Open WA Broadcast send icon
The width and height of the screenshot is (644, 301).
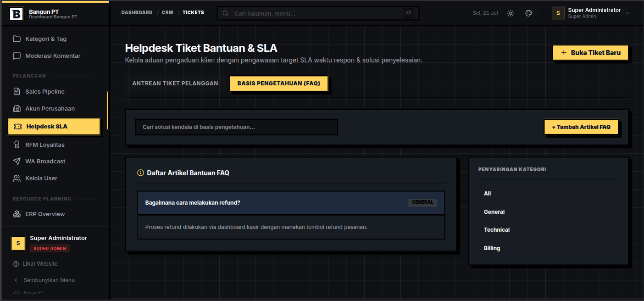coord(17,162)
